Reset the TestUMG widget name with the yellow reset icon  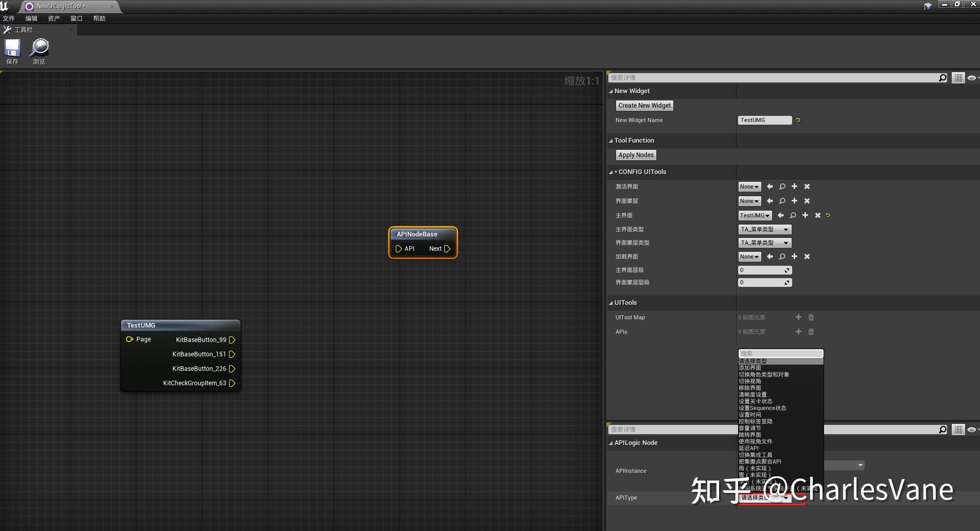[798, 120]
